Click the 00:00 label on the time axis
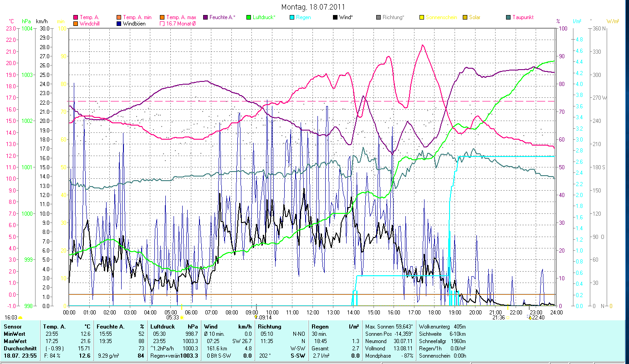The image size is (629, 364). tap(69, 313)
